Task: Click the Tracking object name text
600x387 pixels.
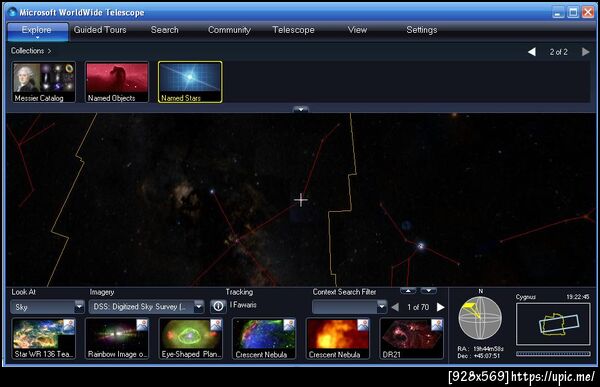Action: [x=243, y=305]
